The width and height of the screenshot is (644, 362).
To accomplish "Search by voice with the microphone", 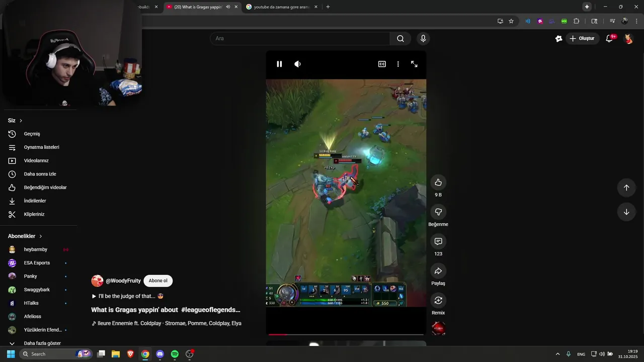I will pos(423,39).
